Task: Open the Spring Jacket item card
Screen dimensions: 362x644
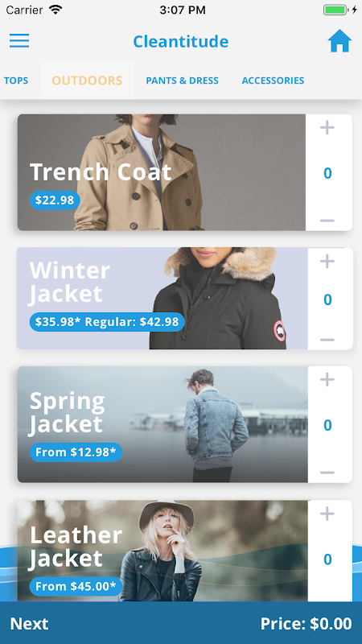Action: [x=162, y=424]
